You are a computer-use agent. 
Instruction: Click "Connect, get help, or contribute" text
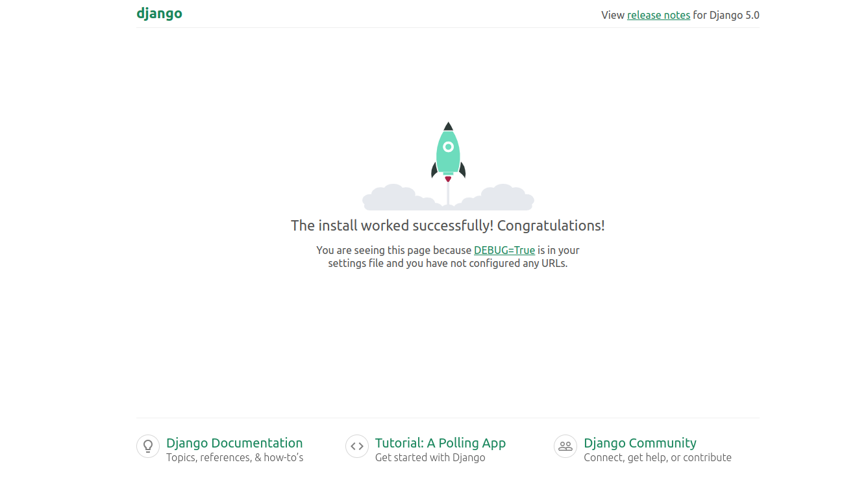coord(658,457)
